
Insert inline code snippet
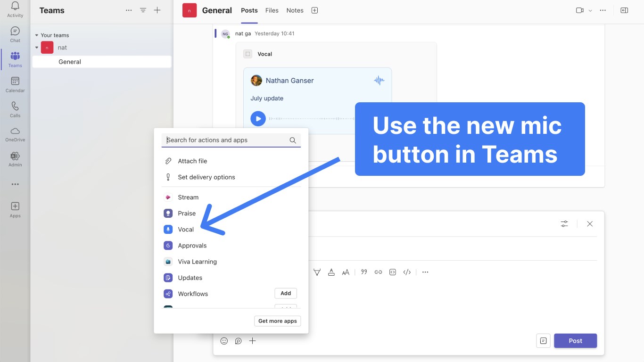pyautogui.click(x=407, y=272)
